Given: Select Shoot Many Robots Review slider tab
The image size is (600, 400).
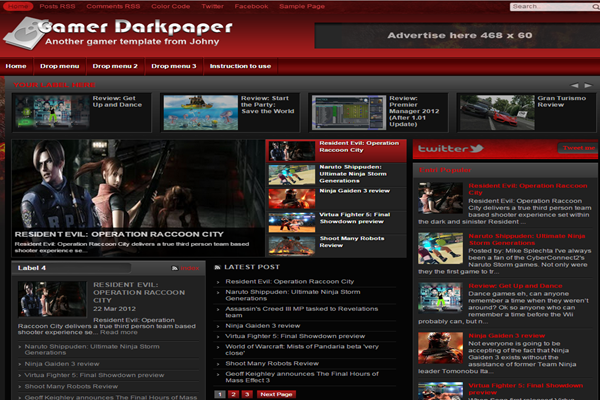Looking at the screenshot, I should point(336,246).
